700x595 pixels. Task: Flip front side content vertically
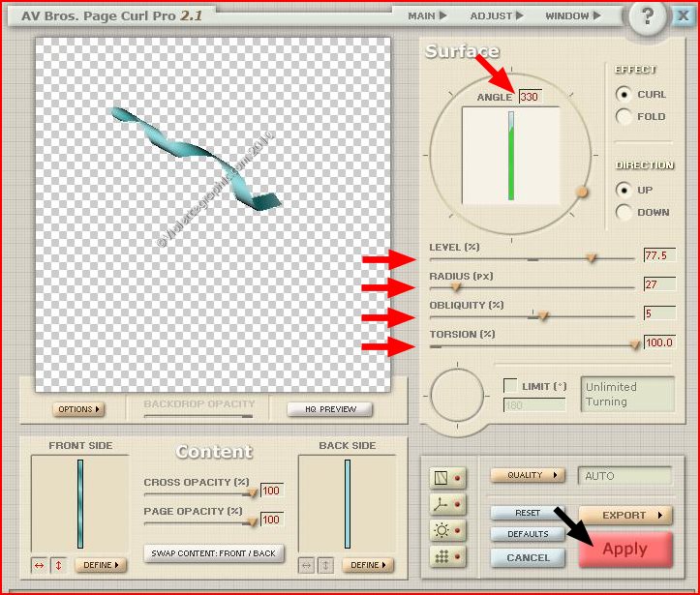(57, 565)
